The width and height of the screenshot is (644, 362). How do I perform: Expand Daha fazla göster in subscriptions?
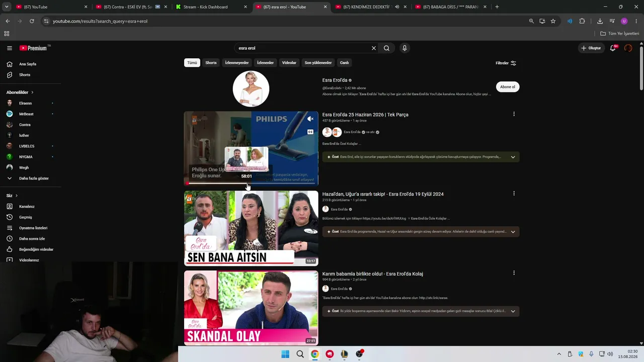point(30,178)
